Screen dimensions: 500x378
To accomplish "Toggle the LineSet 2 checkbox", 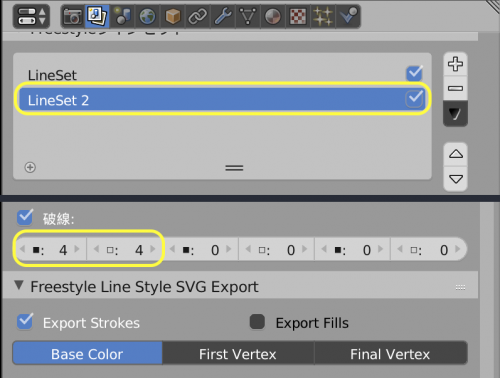I will (x=414, y=99).
